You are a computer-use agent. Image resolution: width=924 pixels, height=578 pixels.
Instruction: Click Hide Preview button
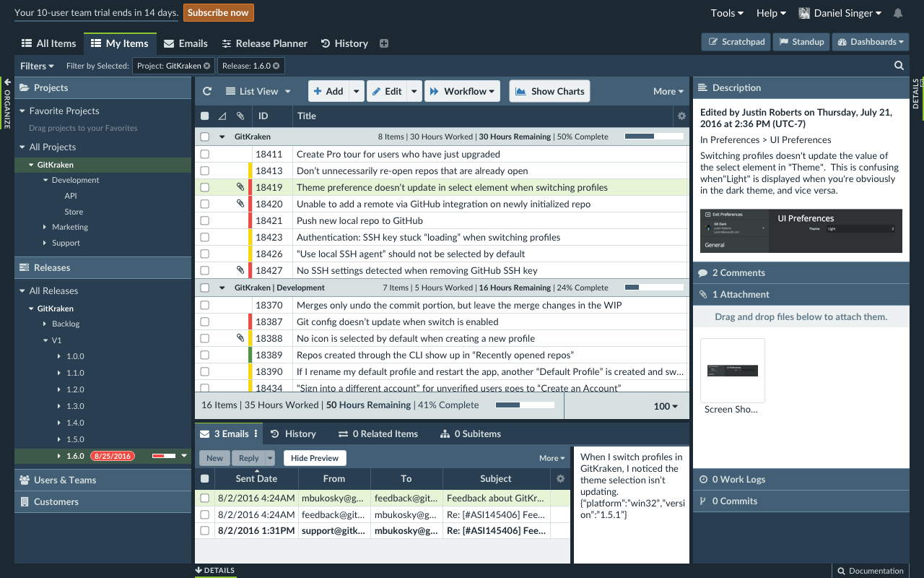point(315,458)
